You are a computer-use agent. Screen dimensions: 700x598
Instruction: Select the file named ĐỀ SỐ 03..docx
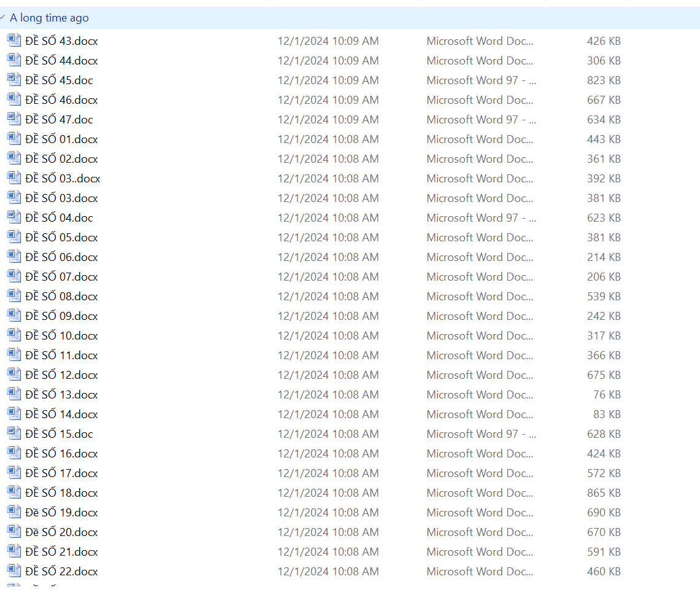click(63, 179)
